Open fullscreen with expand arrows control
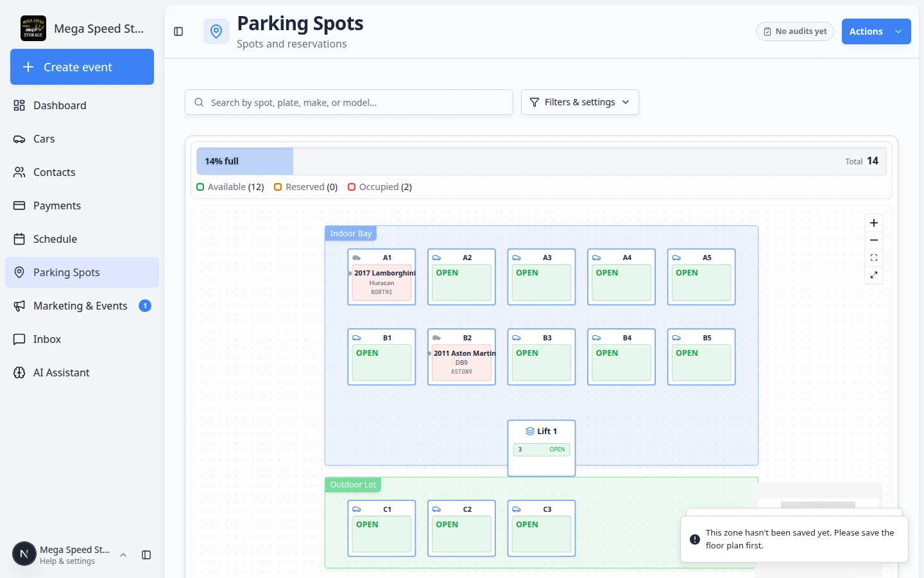The height and width of the screenshot is (578, 924). point(874,275)
